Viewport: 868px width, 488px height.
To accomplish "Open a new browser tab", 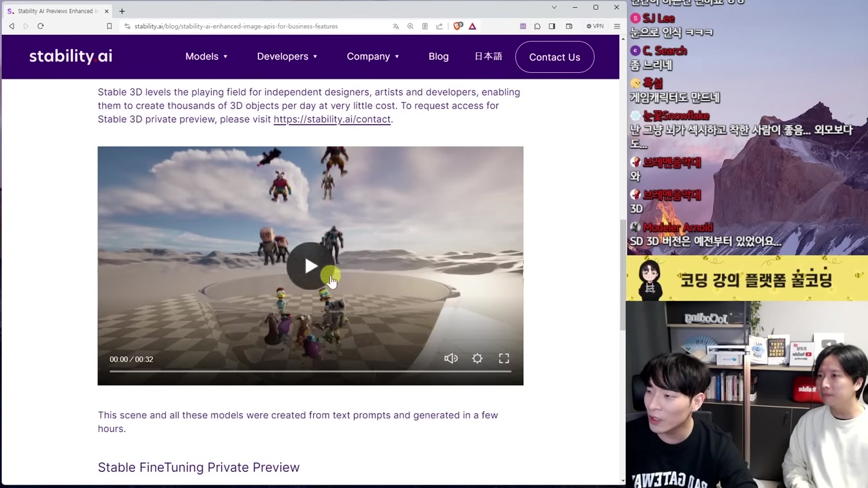I will pos(122,11).
